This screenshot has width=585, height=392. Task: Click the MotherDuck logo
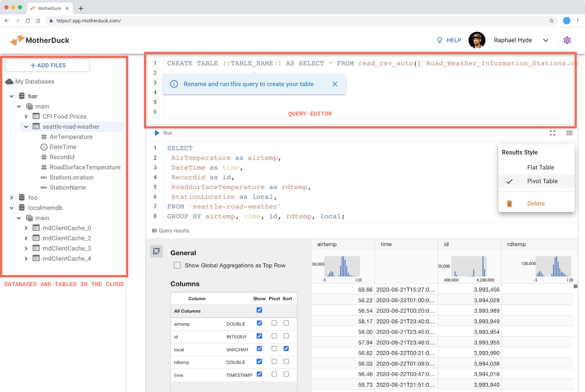[x=39, y=40]
